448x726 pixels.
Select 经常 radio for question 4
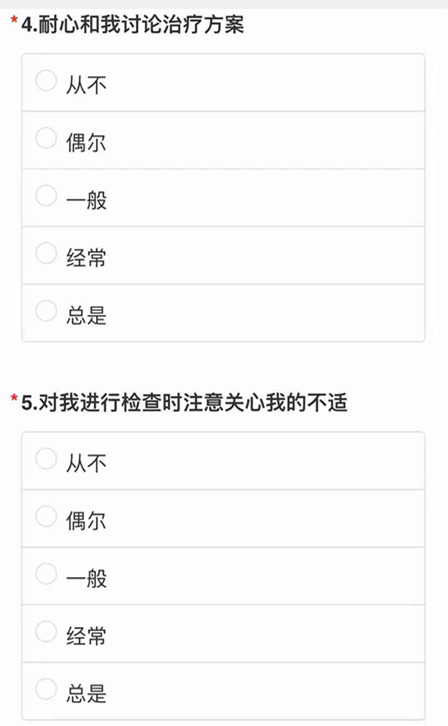pos(46,253)
